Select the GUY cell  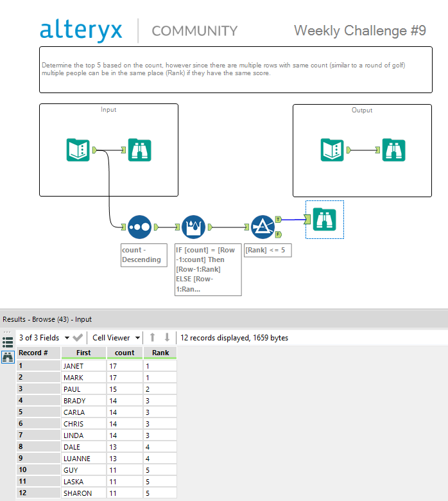83,470
